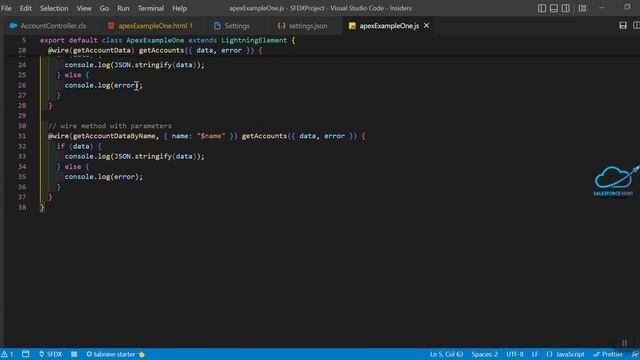This screenshot has height=360, width=640.
Task: Minimize the VS Code window
Action: pos(602,8)
